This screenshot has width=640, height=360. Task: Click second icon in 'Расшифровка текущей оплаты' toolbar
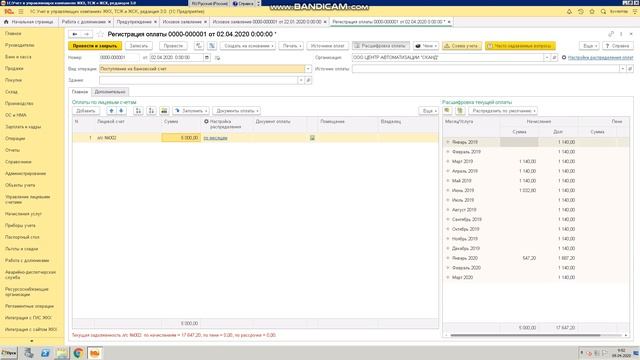tap(460, 111)
